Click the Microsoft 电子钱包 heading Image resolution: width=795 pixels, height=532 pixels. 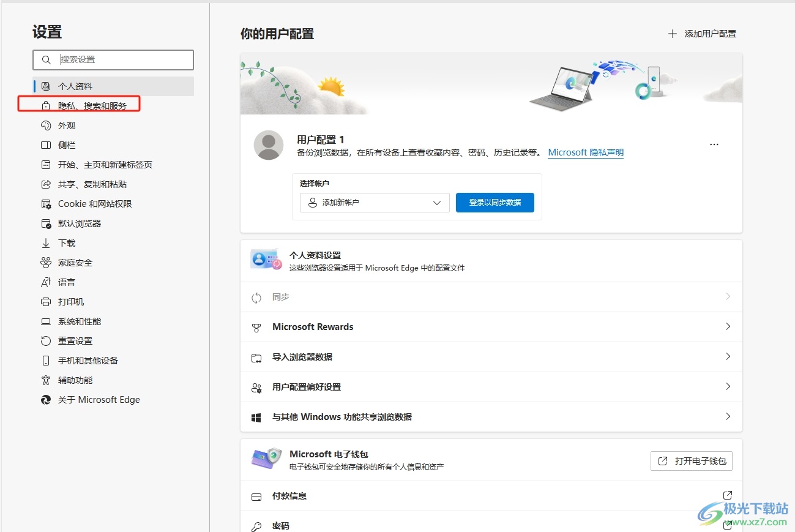click(x=329, y=454)
